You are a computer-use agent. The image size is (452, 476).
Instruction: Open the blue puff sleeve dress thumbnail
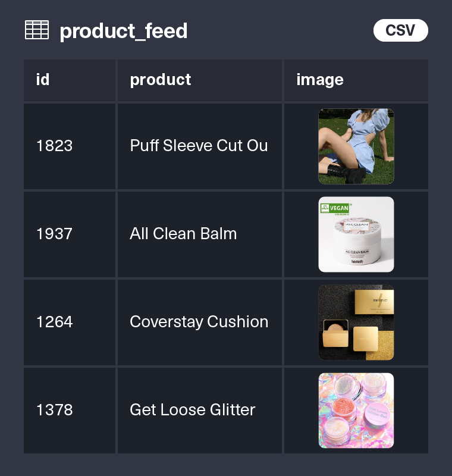[356, 146]
